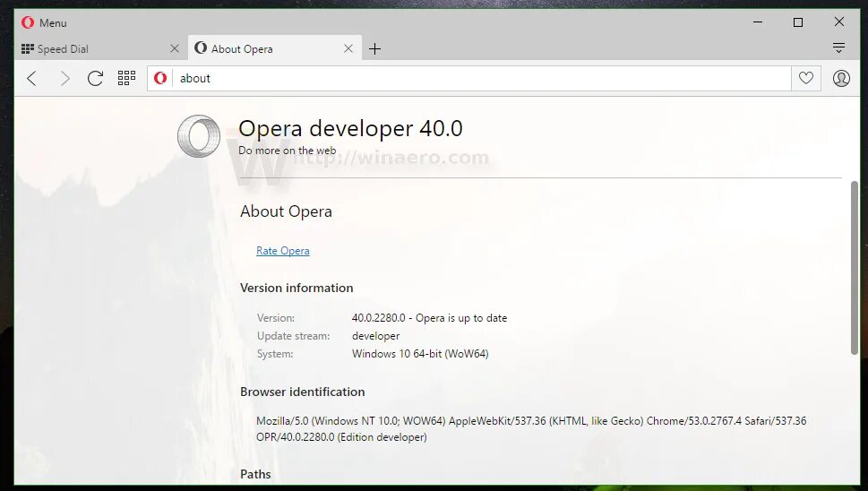Viewport: 868px width, 491px height.
Task: Click the System: label
Action: pos(275,354)
